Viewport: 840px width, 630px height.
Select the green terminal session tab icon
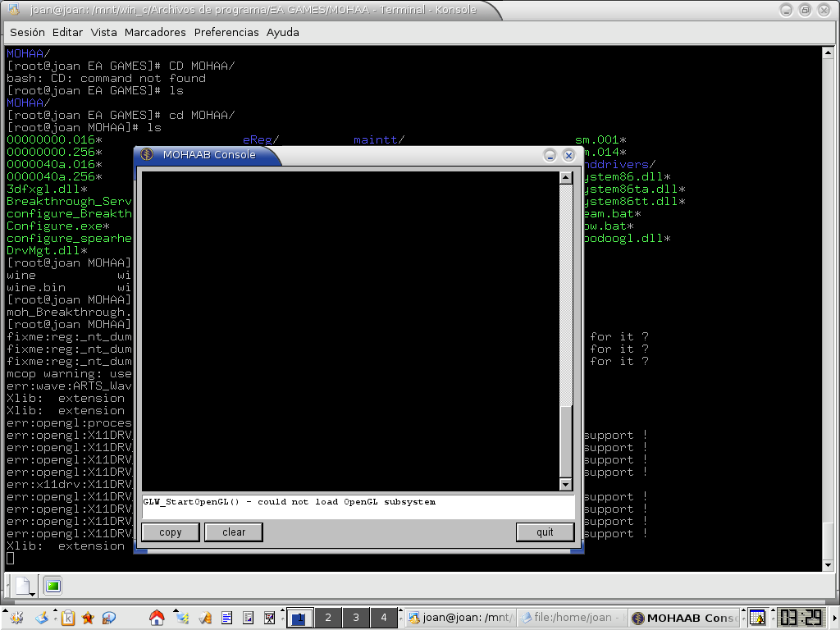(x=52, y=586)
